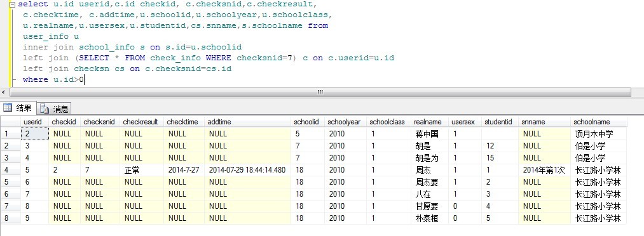The width and height of the screenshot is (644, 236).
Task: Select the userid column header
Action: [x=35, y=122]
